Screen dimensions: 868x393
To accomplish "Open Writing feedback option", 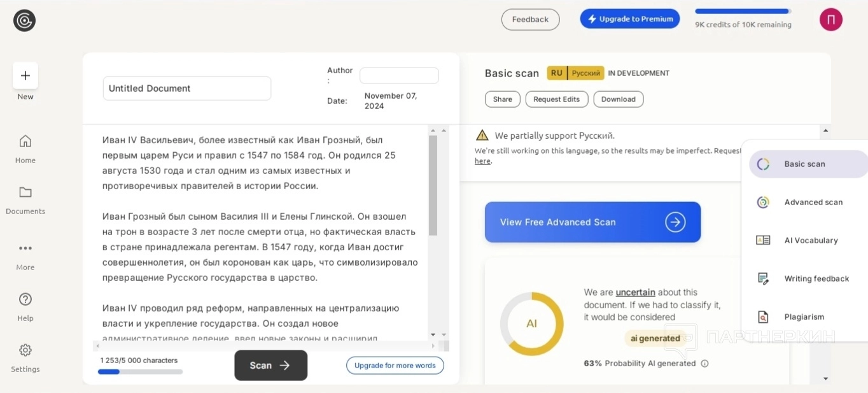I will tap(816, 279).
